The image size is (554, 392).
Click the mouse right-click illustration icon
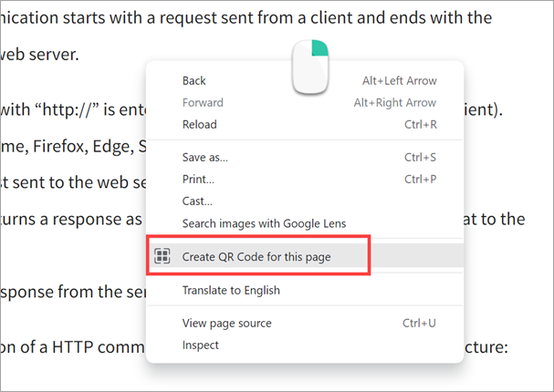309,66
